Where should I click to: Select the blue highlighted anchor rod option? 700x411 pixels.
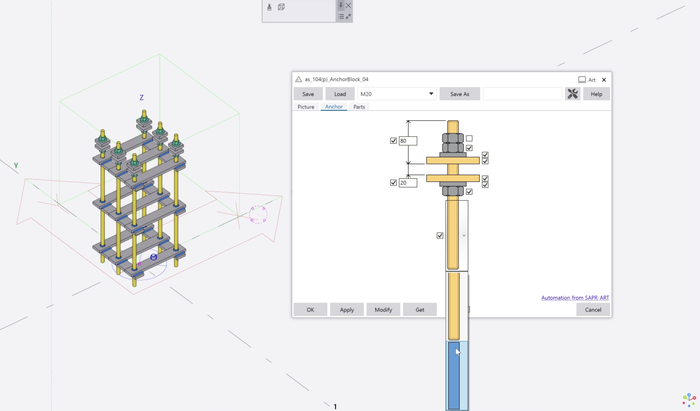coord(455,374)
